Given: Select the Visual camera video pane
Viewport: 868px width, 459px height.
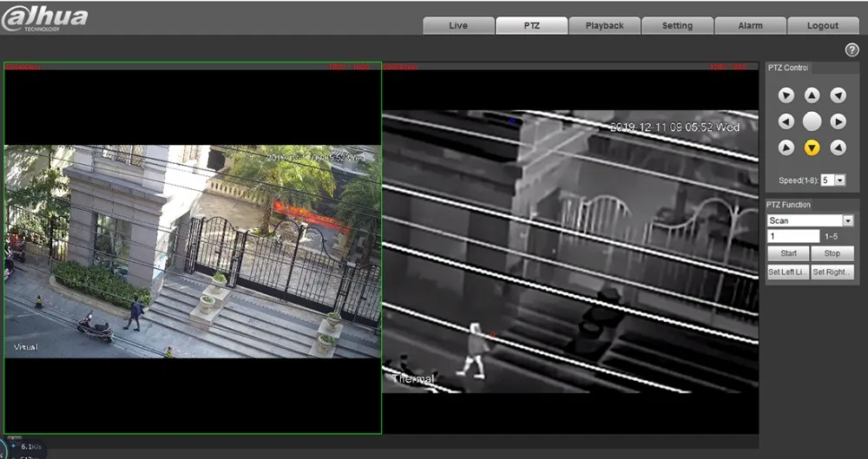Looking at the screenshot, I should coord(193,247).
